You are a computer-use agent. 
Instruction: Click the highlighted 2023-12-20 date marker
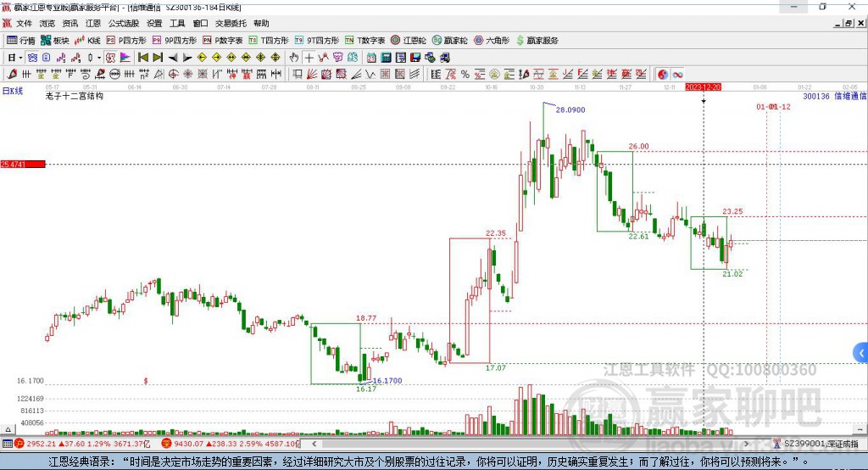point(703,87)
